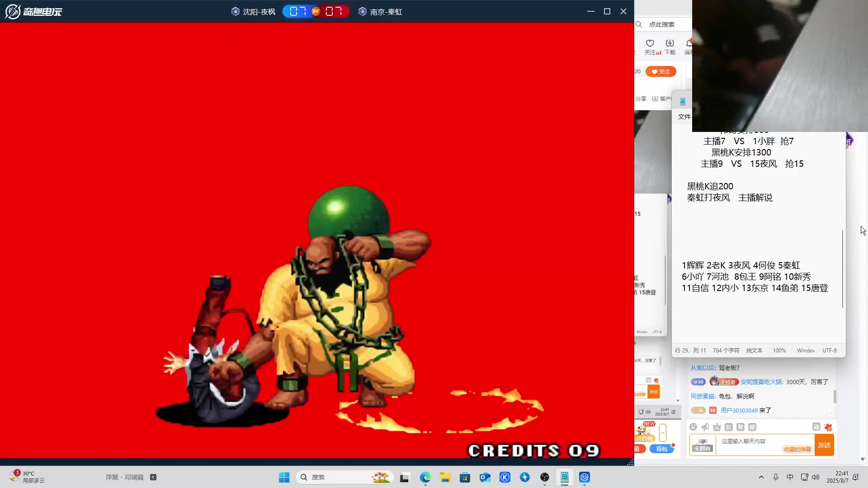Click username 从前以后 in chat

pyautogui.click(x=703, y=368)
